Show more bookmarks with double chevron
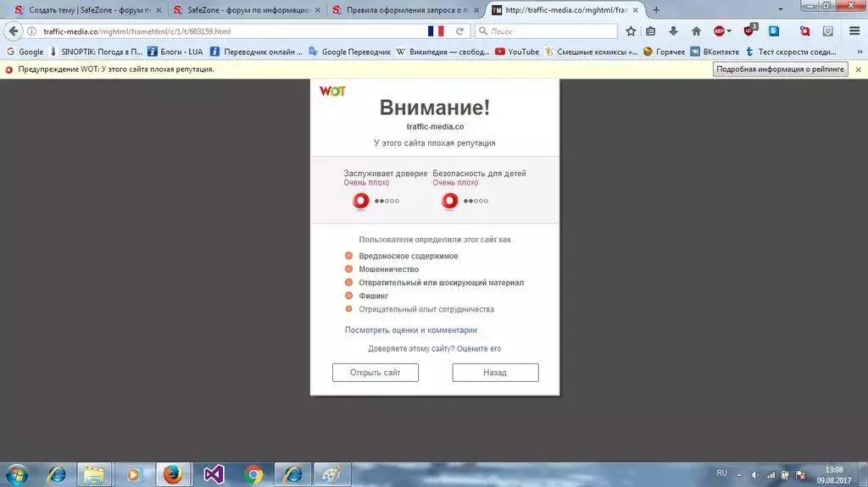The width and height of the screenshot is (868, 487). [x=860, y=52]
